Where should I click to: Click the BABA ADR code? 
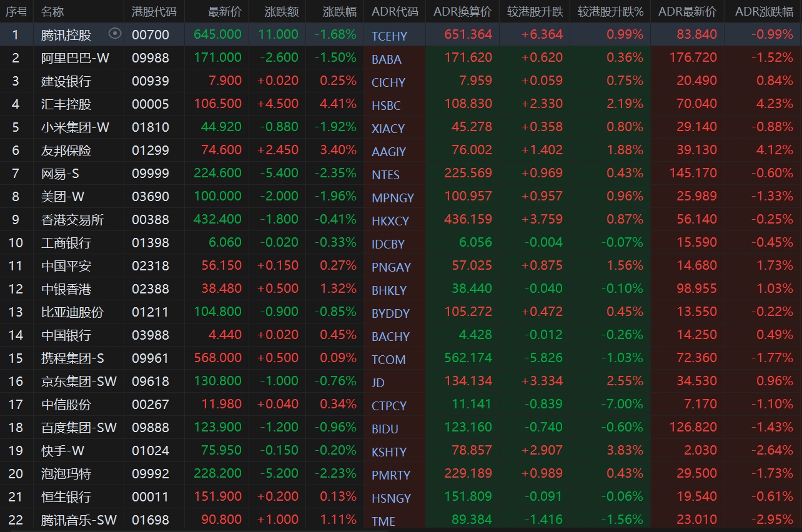click(387, 59)
